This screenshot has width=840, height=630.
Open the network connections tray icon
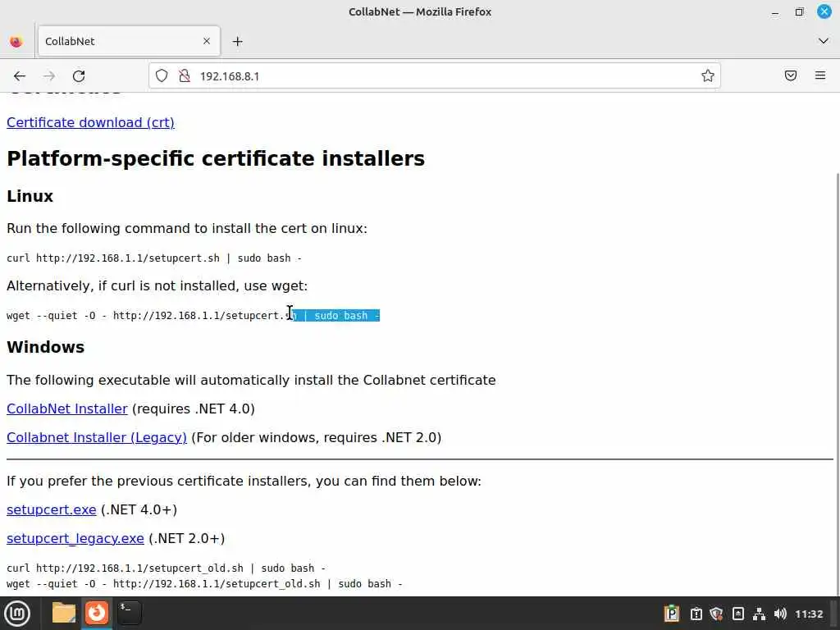pos(759,614)
